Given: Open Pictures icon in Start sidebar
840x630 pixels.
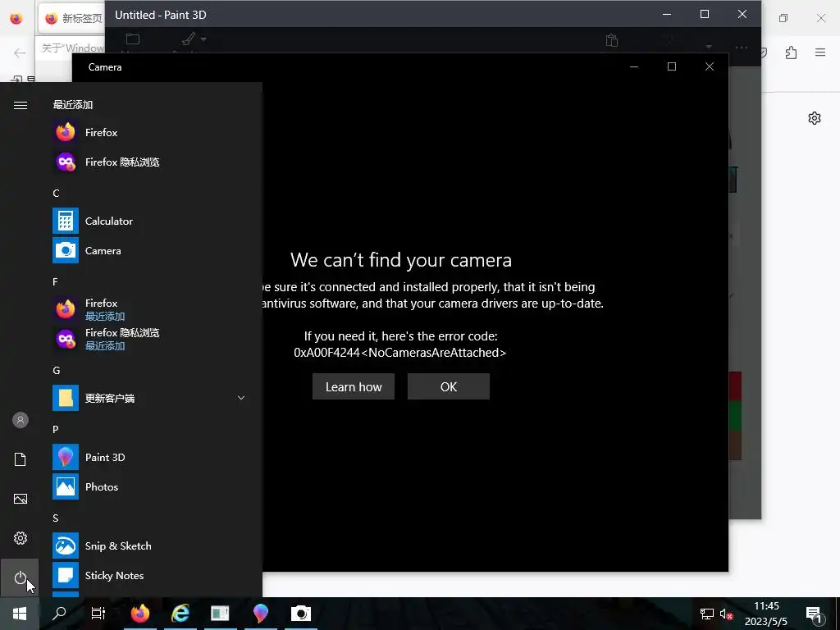Looking at the screenshot, I should click(21, 499).
